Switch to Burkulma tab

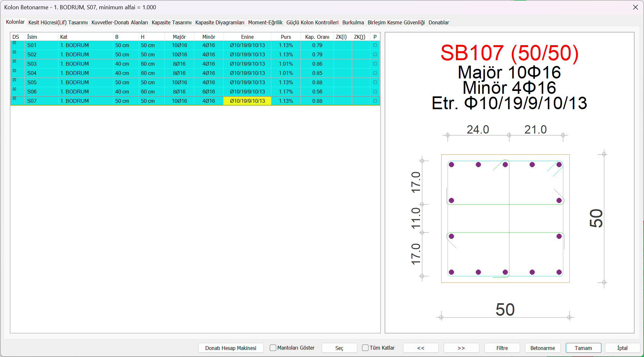353,22
